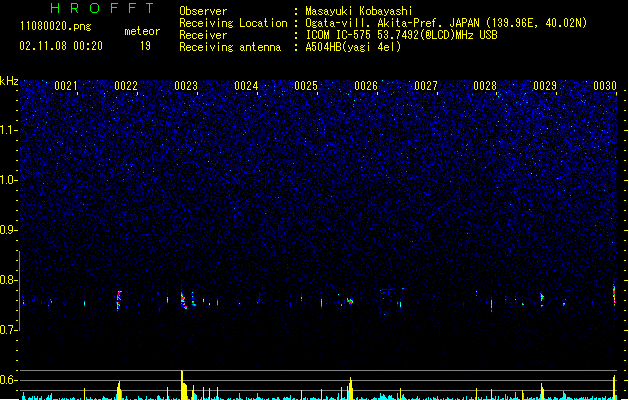
Task: Click the meteor echo near 0029
Action: tap(542, 298)
